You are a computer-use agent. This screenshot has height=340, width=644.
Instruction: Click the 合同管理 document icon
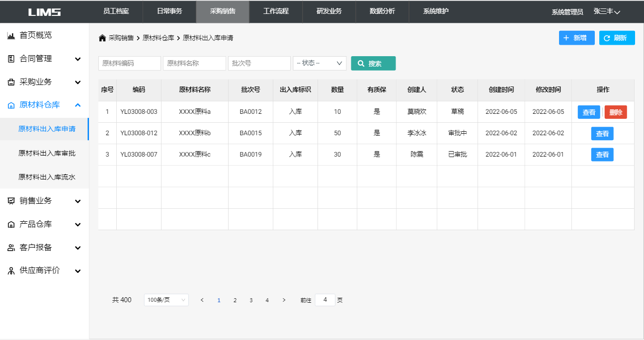tap(11, 59)
